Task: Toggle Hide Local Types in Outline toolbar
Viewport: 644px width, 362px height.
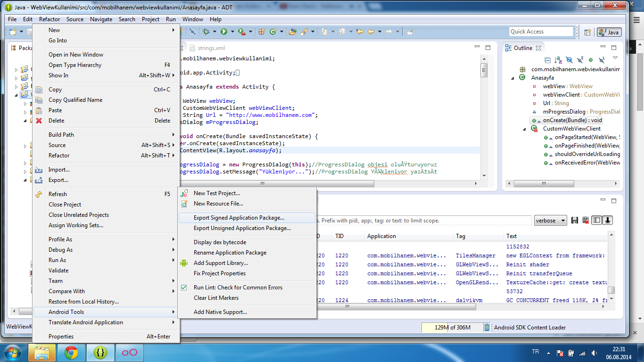Action: click(x=602, y=60)
